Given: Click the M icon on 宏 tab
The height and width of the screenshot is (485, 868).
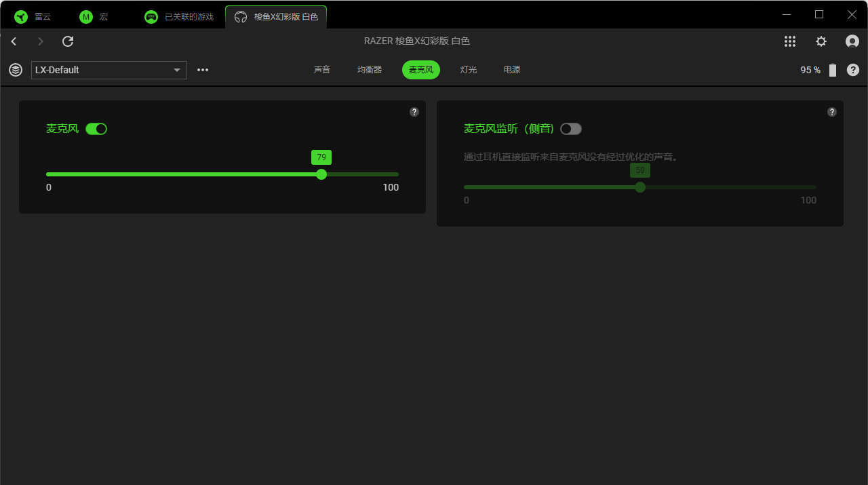Looking at the screenshot, I should (x=86, y=17).
